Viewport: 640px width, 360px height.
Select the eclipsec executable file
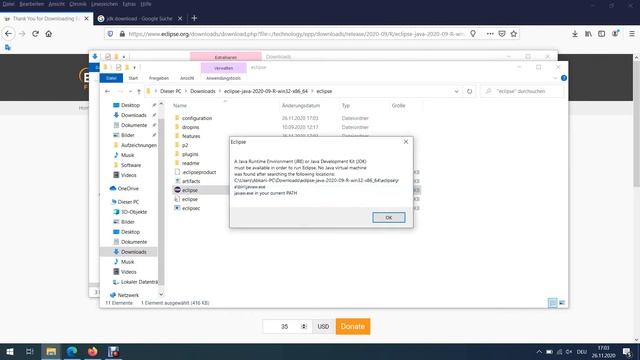pos(191,208)
